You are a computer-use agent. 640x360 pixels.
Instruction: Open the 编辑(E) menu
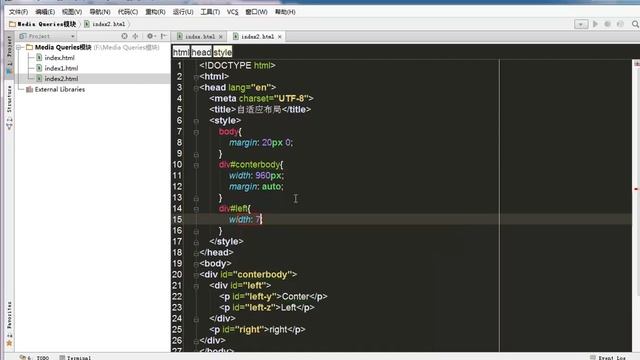(45, 12)
